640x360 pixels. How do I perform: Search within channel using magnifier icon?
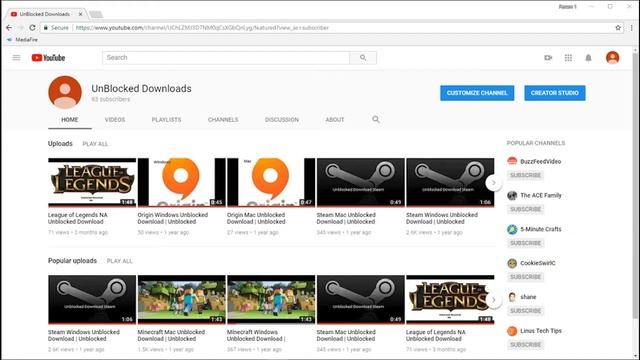[376, 119]
